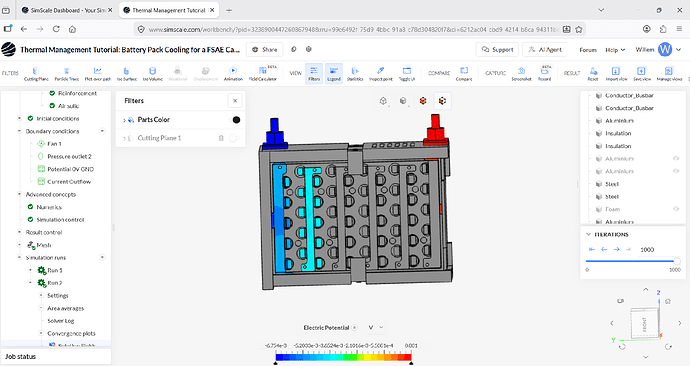The width and height of the screenshot is (690, 366).
Task: Click the iteration slider handle
Action: click(x=677, y=261)
